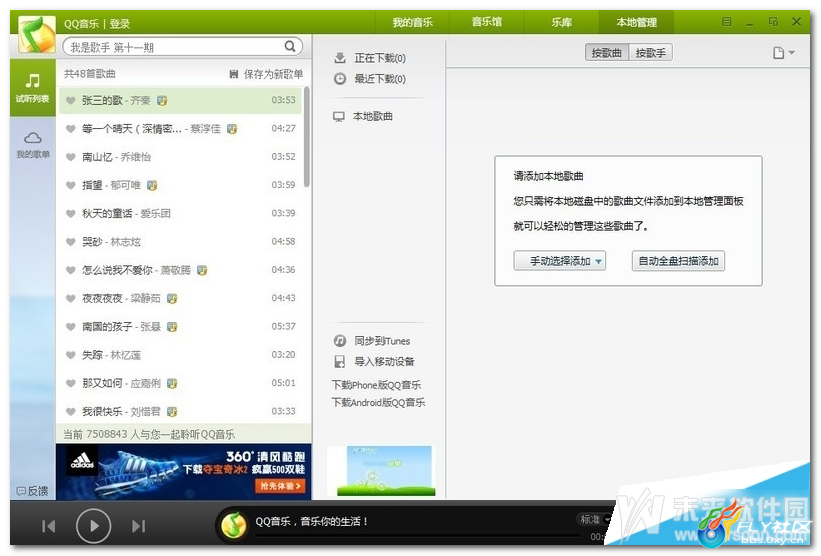Heart the song 哭砂 - 林志炫
Image resolution: width=821 pixels, height=556 pixels.
pos(71,241)
